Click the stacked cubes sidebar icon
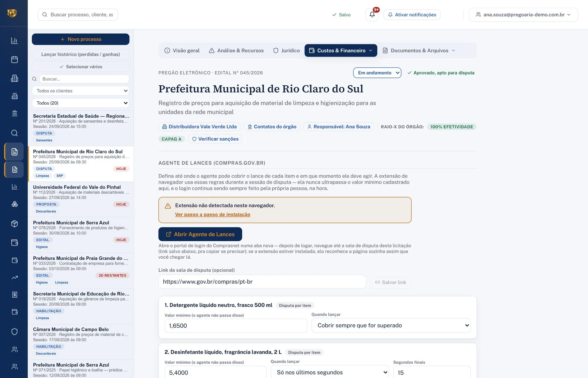The image size is (588, 378). pos(14,204)
